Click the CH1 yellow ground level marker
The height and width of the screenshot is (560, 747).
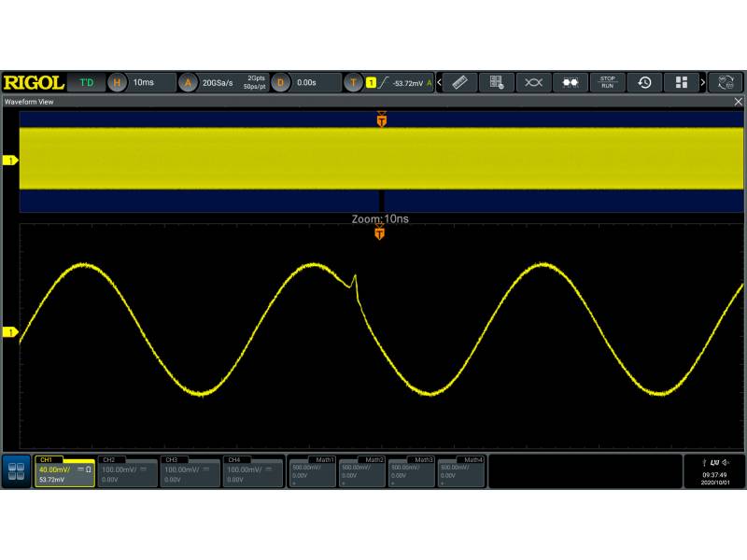[11, 331]
